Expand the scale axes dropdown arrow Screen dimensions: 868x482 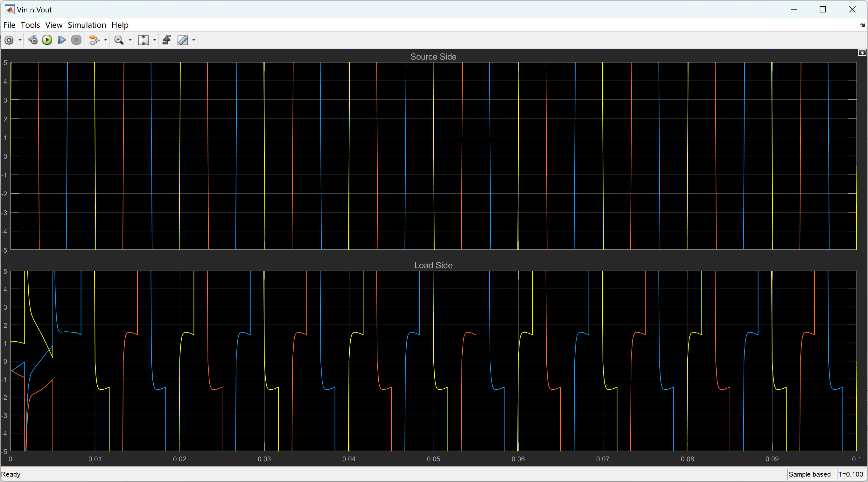tap(155, 40)
